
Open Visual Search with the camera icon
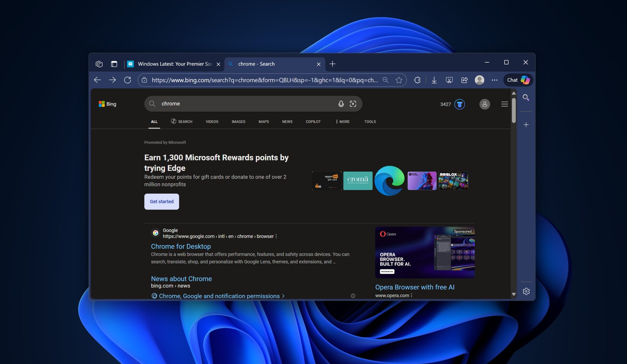click(353, 104)
